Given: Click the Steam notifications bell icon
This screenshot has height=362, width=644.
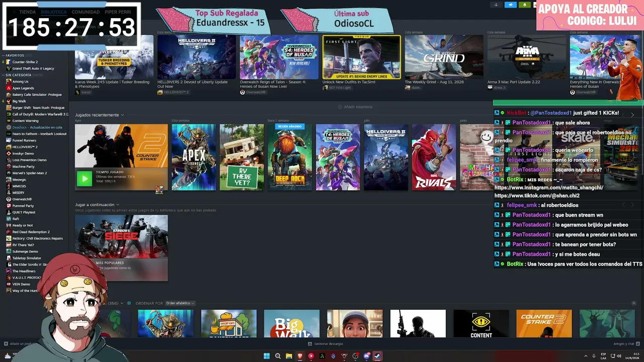Looking at the screenshot, I should tap(525, 5).
